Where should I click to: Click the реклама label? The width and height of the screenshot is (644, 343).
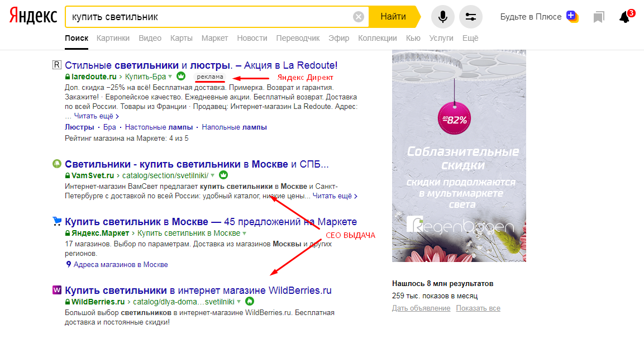tap(210, 77)
